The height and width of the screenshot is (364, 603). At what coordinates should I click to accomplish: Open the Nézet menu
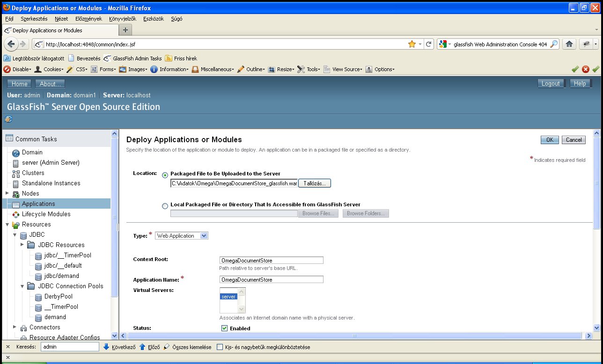click(x=61, y=19)
